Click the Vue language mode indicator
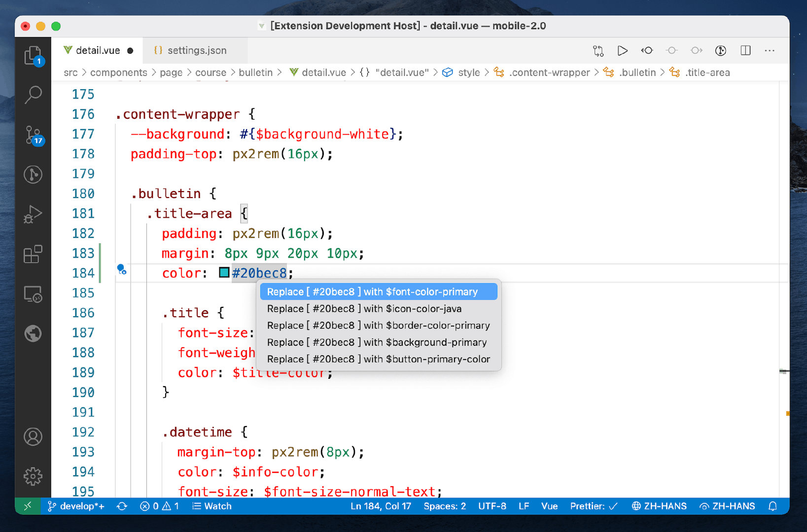807x532 pixels. pyautogui.click(x=549, y=506)
